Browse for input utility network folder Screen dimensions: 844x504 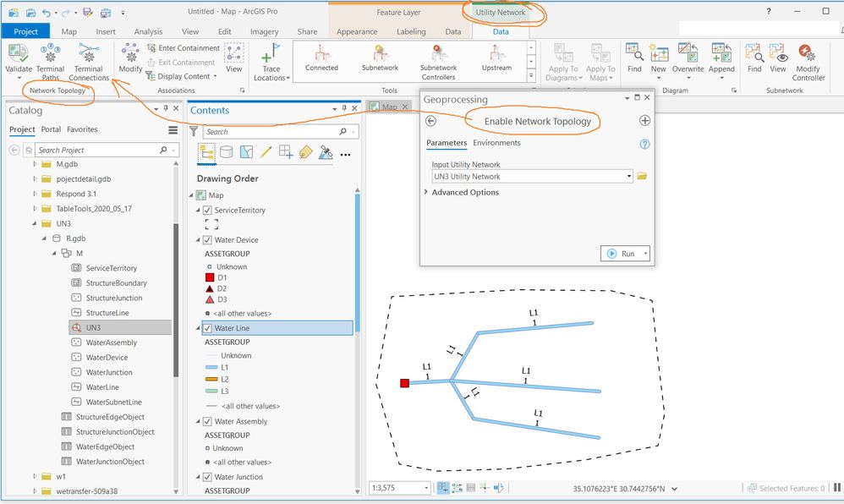coord(642,176)
